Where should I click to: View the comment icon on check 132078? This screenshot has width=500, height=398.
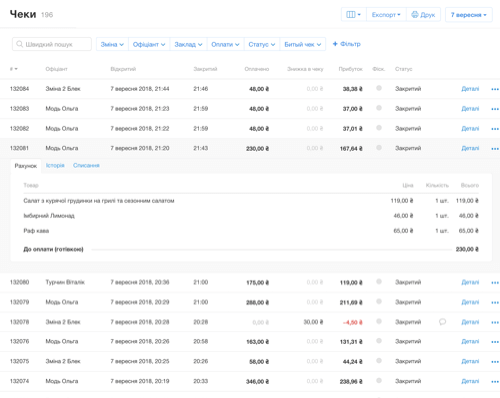point(442,322)
